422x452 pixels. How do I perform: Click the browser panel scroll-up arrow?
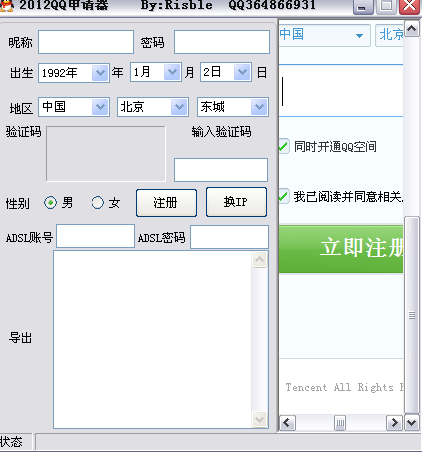click(x=412, y=29)
